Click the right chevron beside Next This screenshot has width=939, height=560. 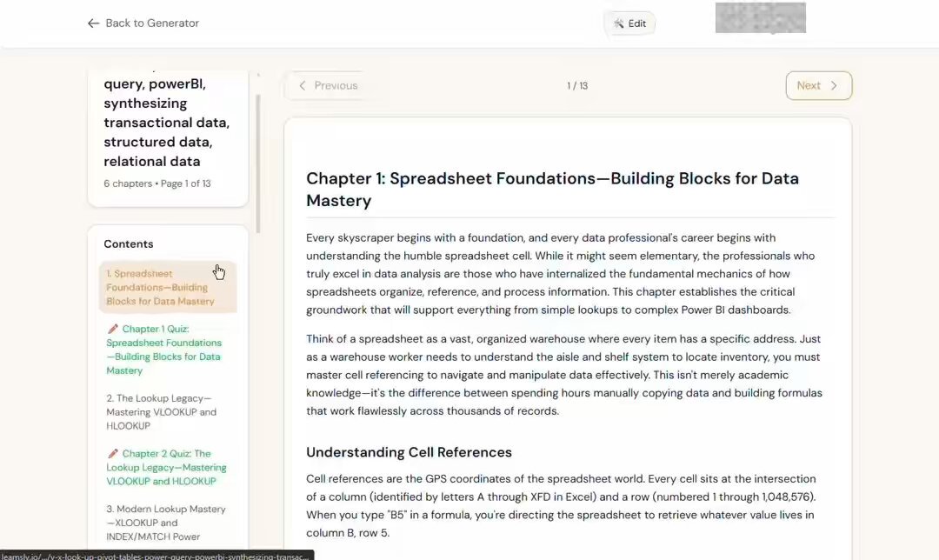click(834, 85)
